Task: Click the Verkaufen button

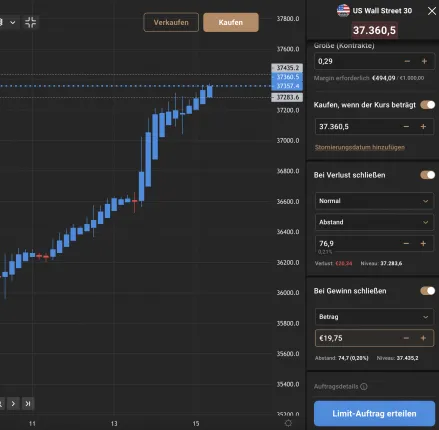Action: click(x=171, y=22)
